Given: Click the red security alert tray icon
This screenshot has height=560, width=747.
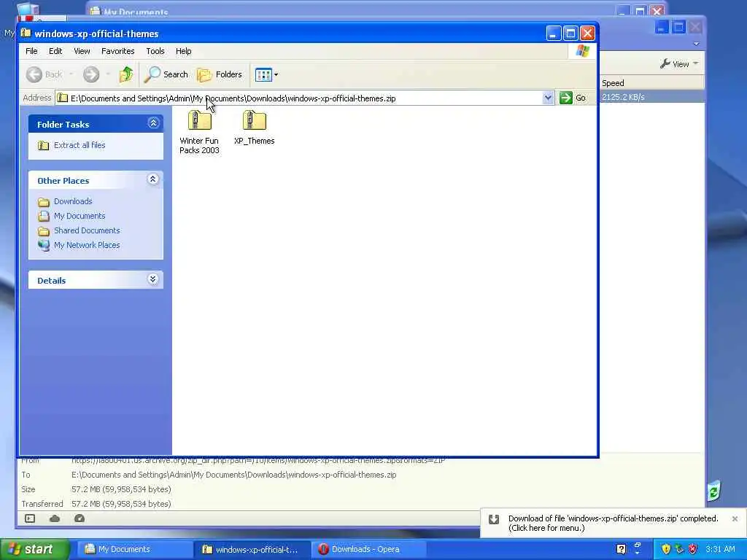Looking at the screenshot, I should [x=693, y=549].
